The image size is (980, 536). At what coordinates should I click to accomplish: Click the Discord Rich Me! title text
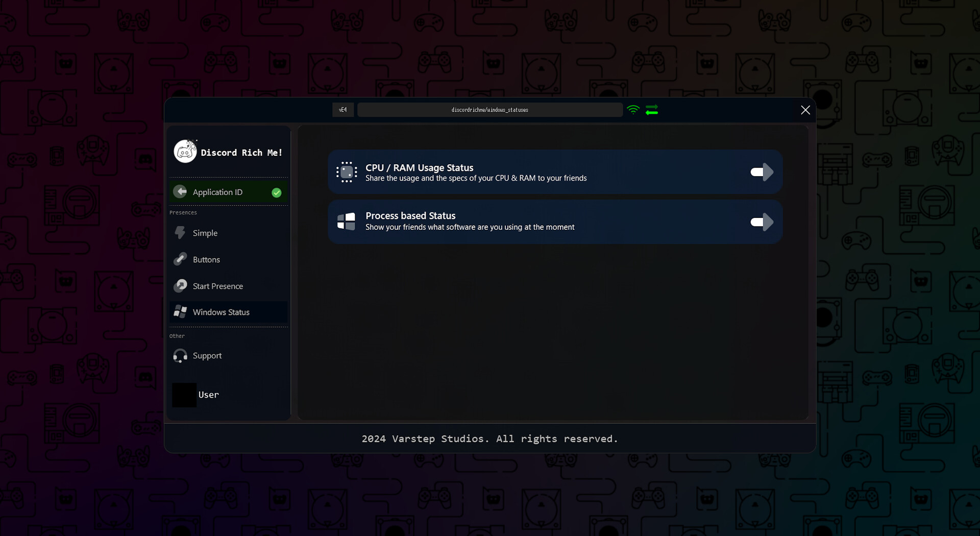tap(241, 153)
